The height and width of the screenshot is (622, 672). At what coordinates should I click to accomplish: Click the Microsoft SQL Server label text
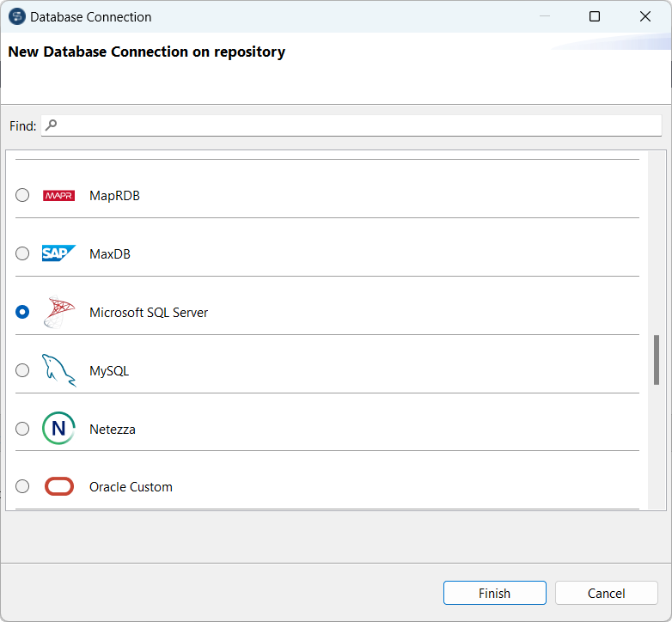point(149,313)
